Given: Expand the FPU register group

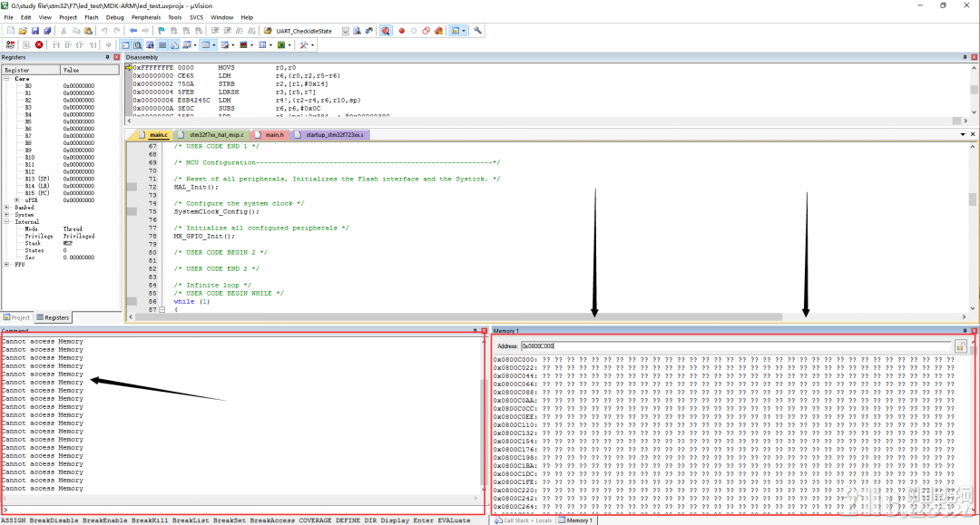Looking at the screenshot, I should point(7,265).
